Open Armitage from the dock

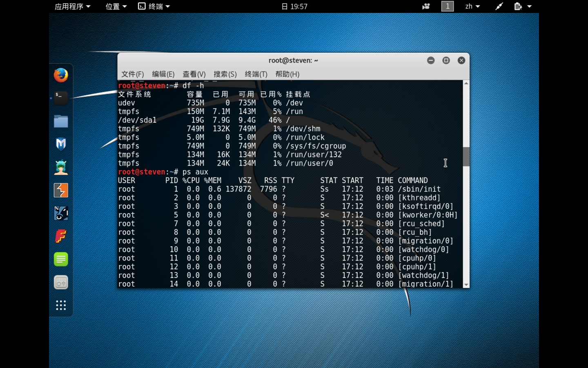(x=61, y=167)
